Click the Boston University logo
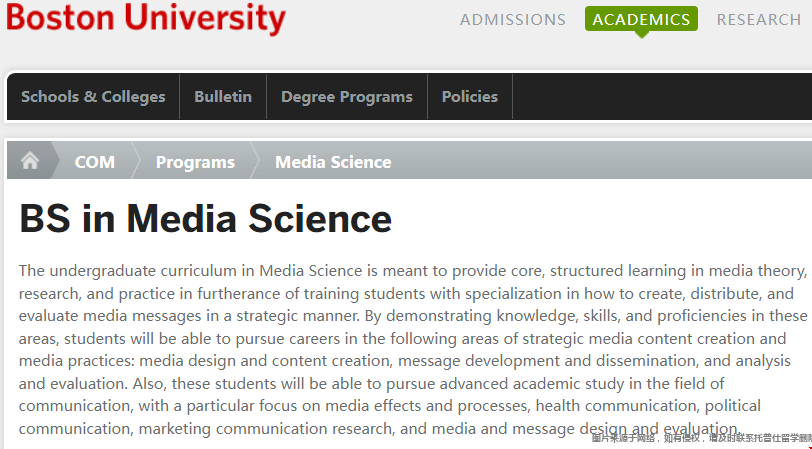Viewport: 812px width, 449px height. (x=146, y=18)
